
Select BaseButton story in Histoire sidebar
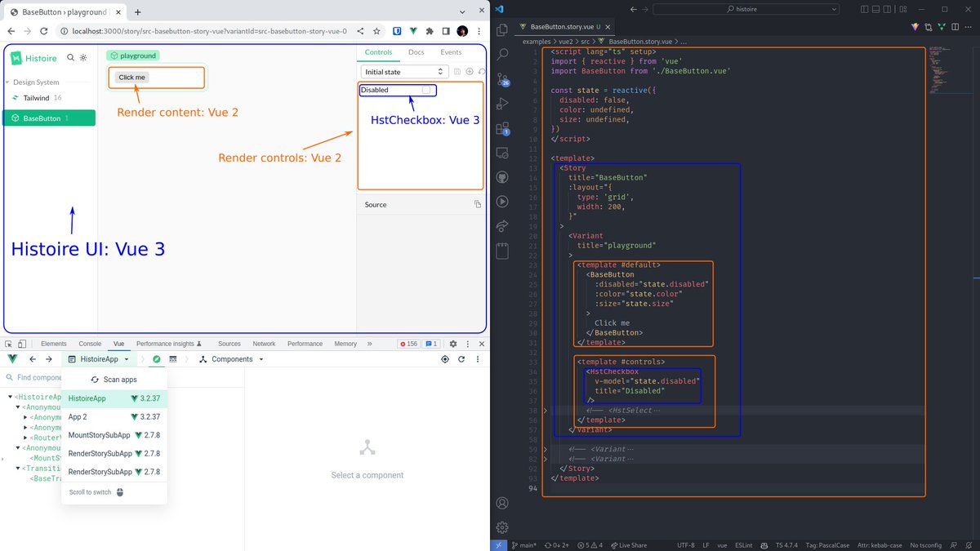point(49,118)
